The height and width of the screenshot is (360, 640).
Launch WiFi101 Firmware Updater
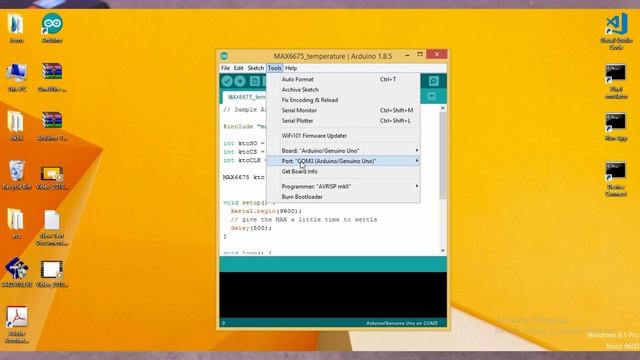[x=343, y=136]
